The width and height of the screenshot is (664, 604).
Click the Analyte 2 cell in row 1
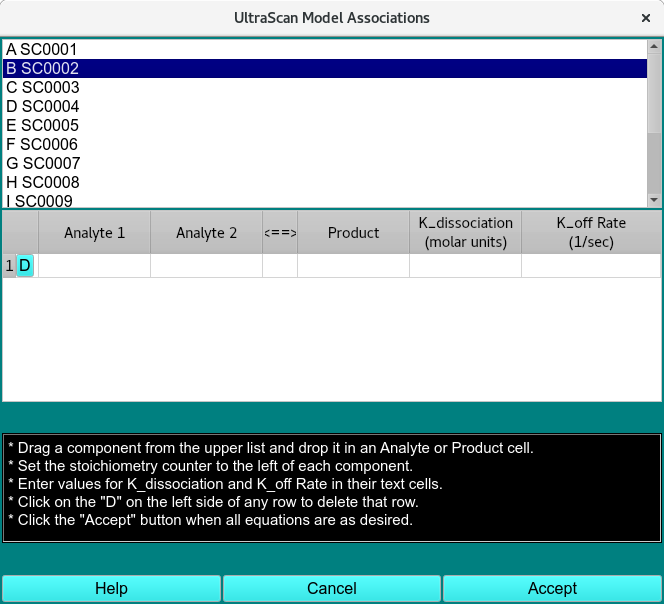tap(206, 265)
